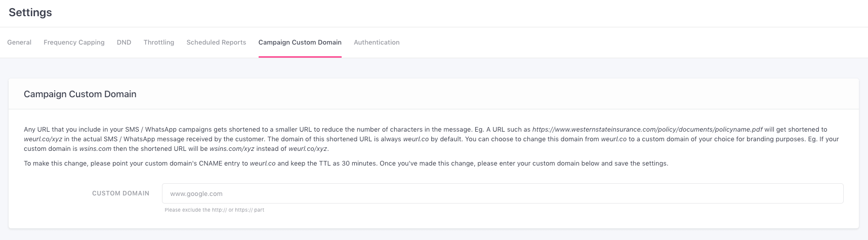Click the italic 'wsins.com/xyz' example text
The width and height of the screenshot is (868, 240).
click(231, 149)
